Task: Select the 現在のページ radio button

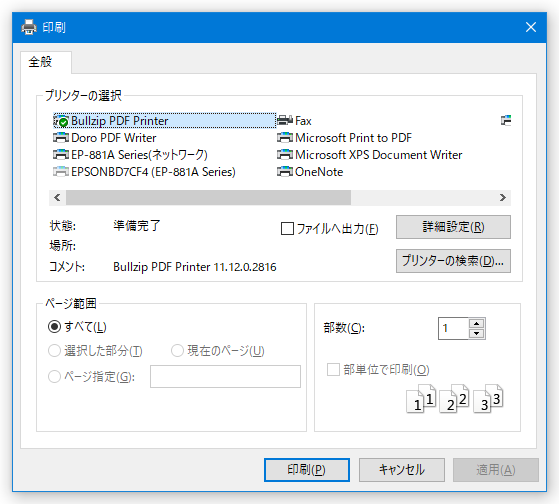Action: click(178, 351)
